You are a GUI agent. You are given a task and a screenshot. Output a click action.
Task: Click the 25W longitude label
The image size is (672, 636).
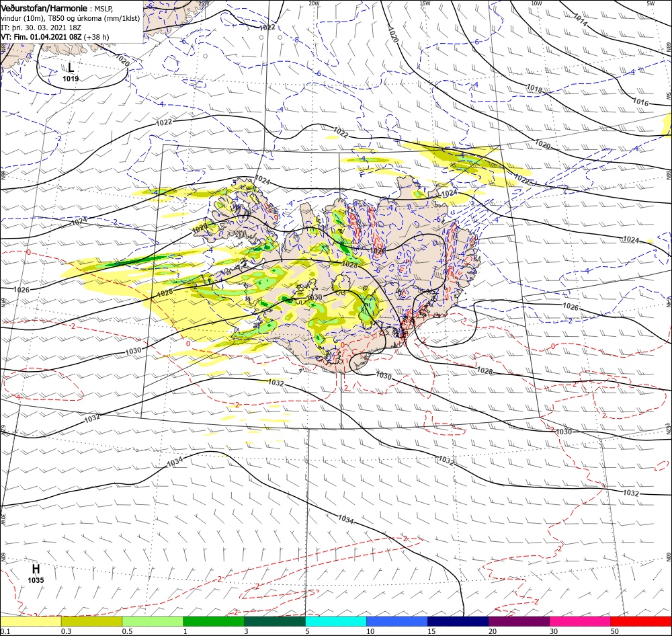(x=204, y=3)
